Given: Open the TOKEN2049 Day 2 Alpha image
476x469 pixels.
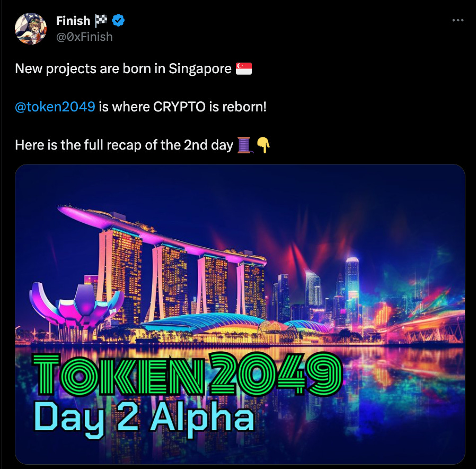Looking at the screenshot, I should pos(240,314).
